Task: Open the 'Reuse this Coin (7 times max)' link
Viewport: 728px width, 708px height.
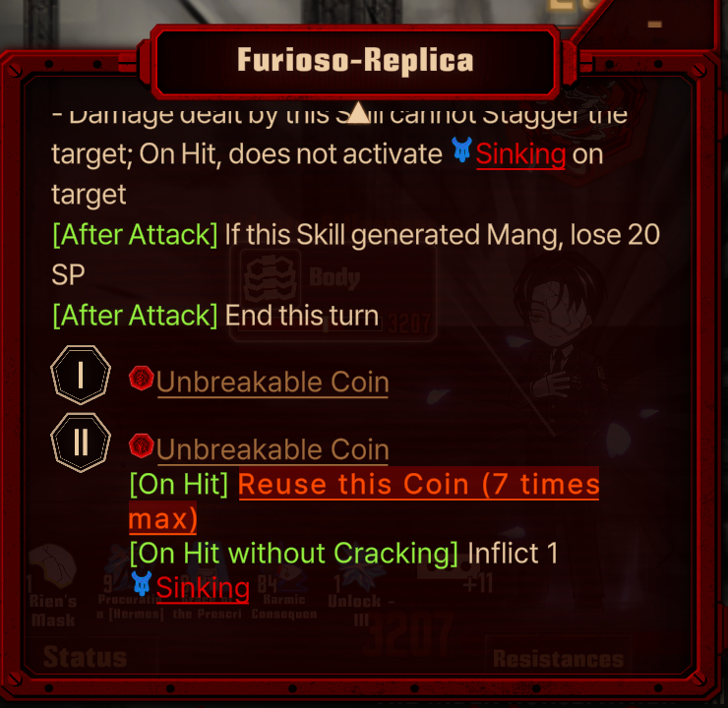Action: [364, 501]
